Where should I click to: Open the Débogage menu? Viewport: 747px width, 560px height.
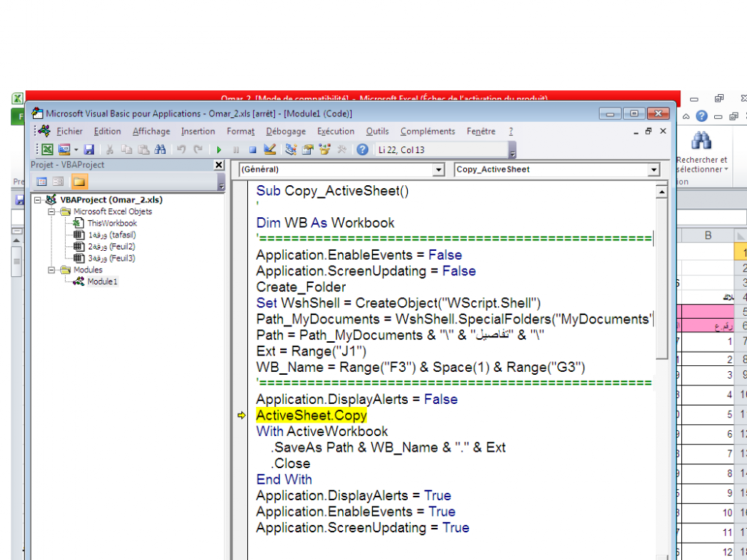[286, 131]
